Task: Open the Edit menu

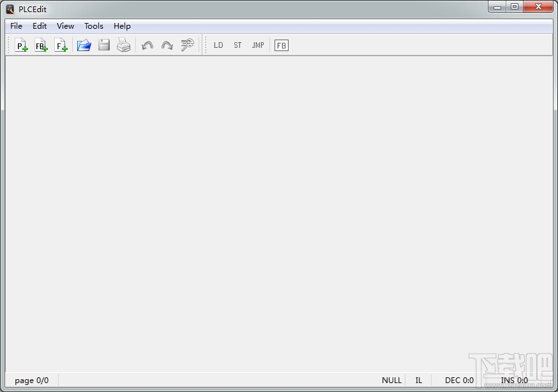Action: tap(40, 26)
